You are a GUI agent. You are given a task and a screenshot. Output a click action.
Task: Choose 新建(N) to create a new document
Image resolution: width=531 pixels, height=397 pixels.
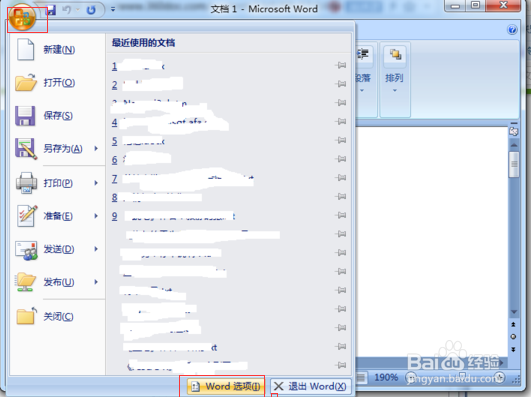[58, 50]
